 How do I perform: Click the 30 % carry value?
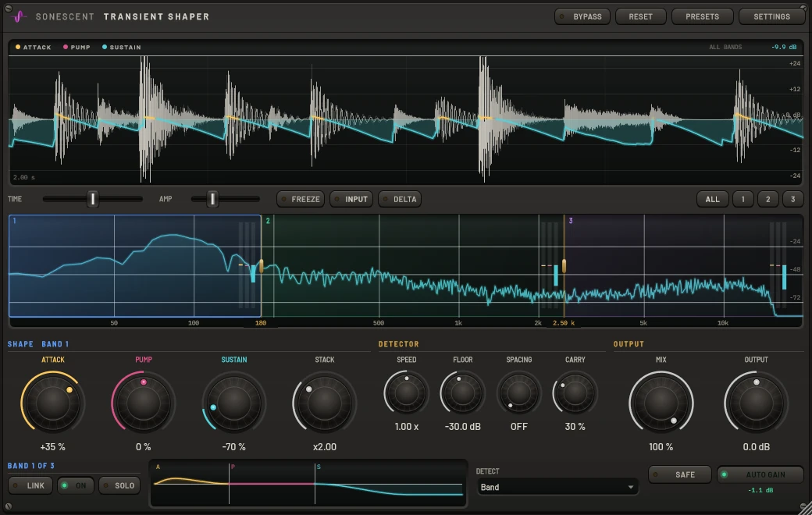(575, 427)
